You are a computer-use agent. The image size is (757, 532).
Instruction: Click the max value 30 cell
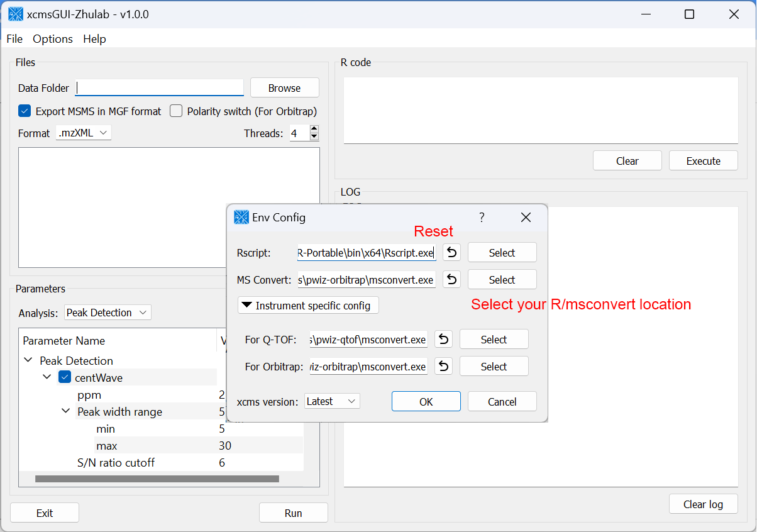pyautogui.click(x=225, y=446)
